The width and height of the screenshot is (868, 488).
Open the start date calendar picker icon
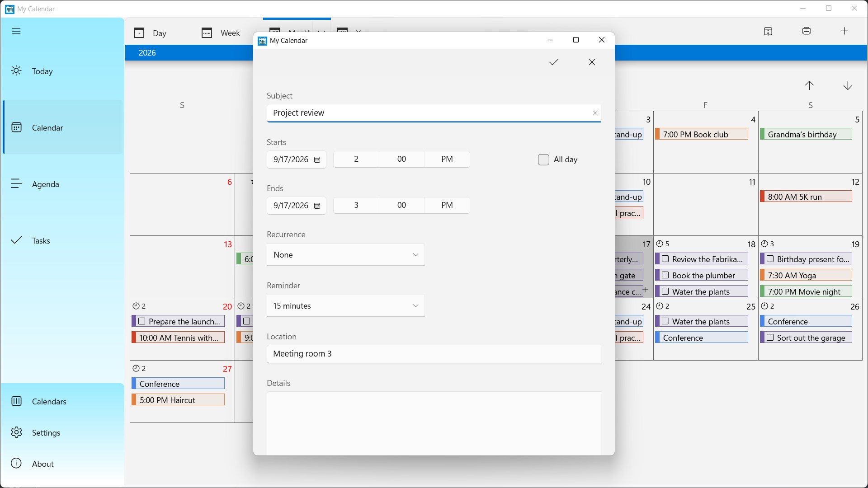tap(317, 160)
